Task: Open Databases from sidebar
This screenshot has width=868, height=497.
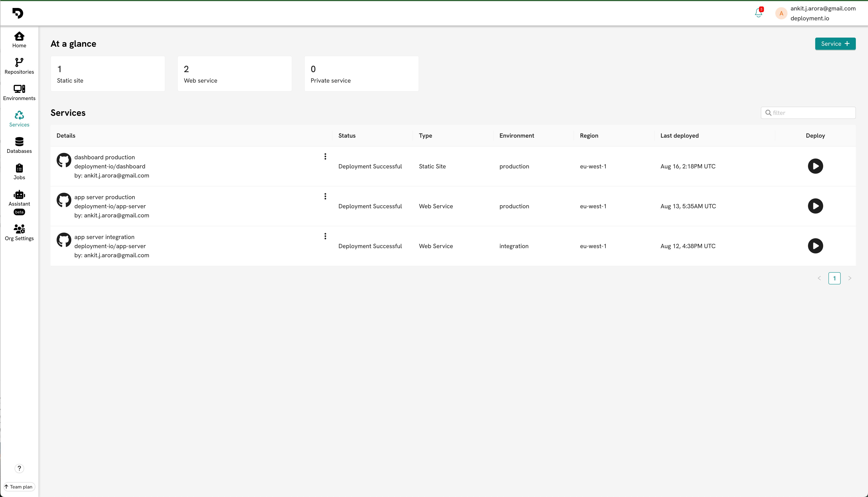Action: [19, 145]
